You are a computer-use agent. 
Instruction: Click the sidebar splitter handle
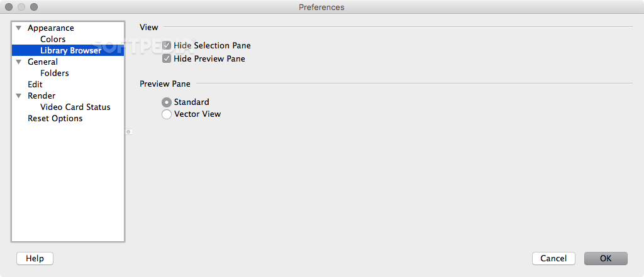pos(128,132)
